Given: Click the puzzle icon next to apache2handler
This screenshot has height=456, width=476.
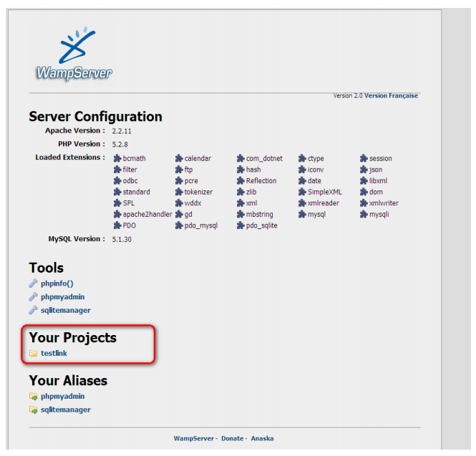Looking at the screenshot, I should tap(117, 214).
